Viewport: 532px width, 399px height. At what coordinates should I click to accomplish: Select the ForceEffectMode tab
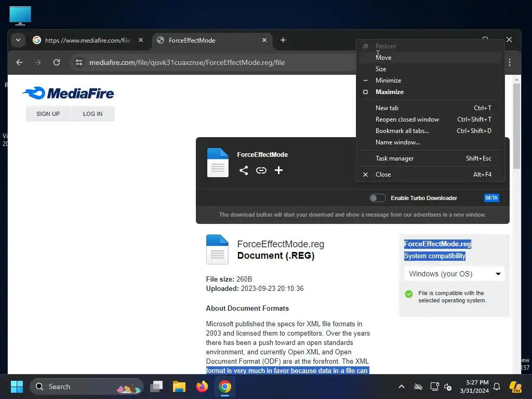(x=212, y=41)
